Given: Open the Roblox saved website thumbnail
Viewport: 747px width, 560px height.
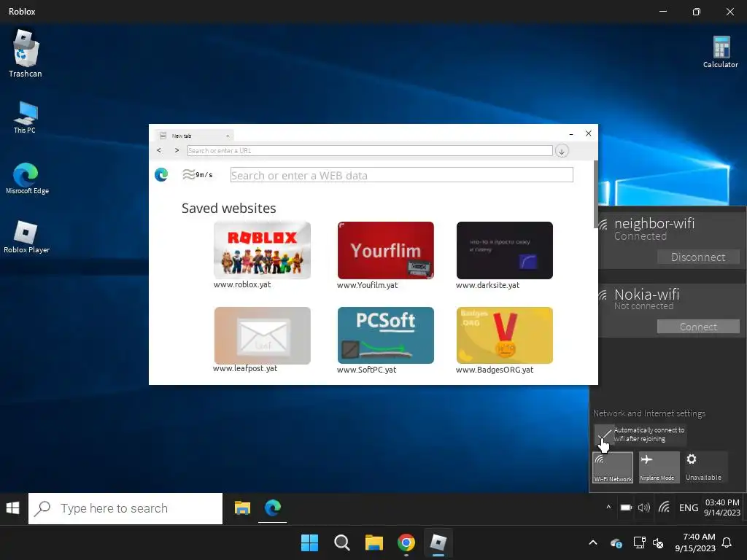Looking at the screenshot, I should click(x=262, y=250).
